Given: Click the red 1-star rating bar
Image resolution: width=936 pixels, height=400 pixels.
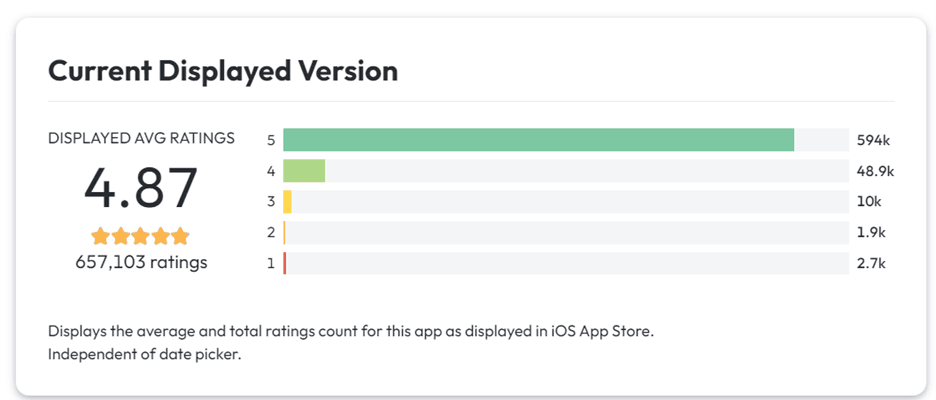Looking at the screenshot, I should pos(285,264).
